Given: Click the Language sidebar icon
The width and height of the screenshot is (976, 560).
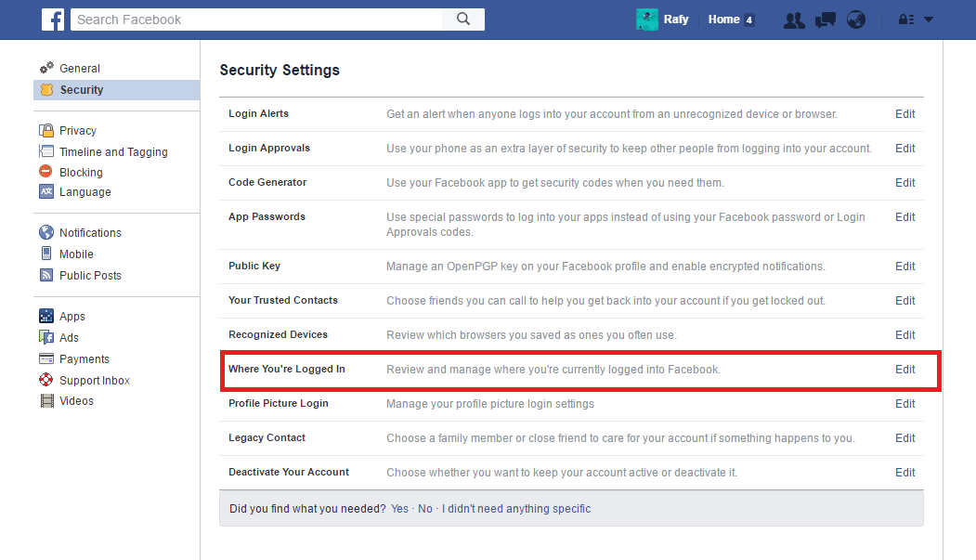Looking at the screenshot, I should 46,192.
